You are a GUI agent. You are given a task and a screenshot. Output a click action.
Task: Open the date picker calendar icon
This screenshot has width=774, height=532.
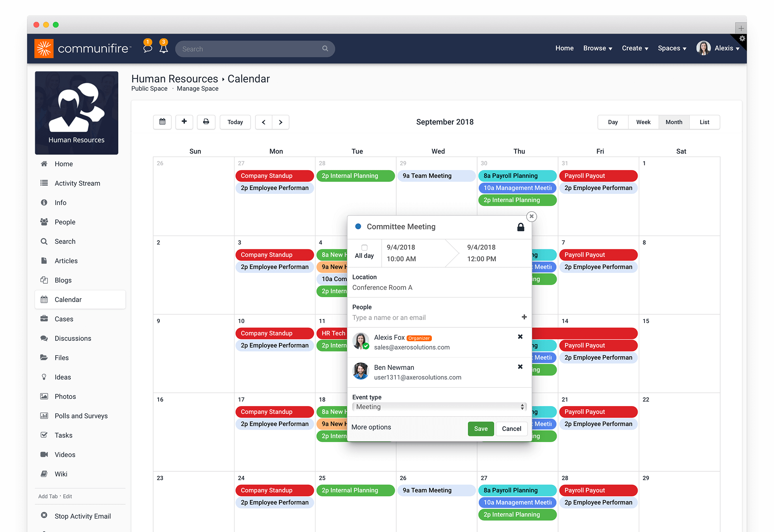(163, 122)
